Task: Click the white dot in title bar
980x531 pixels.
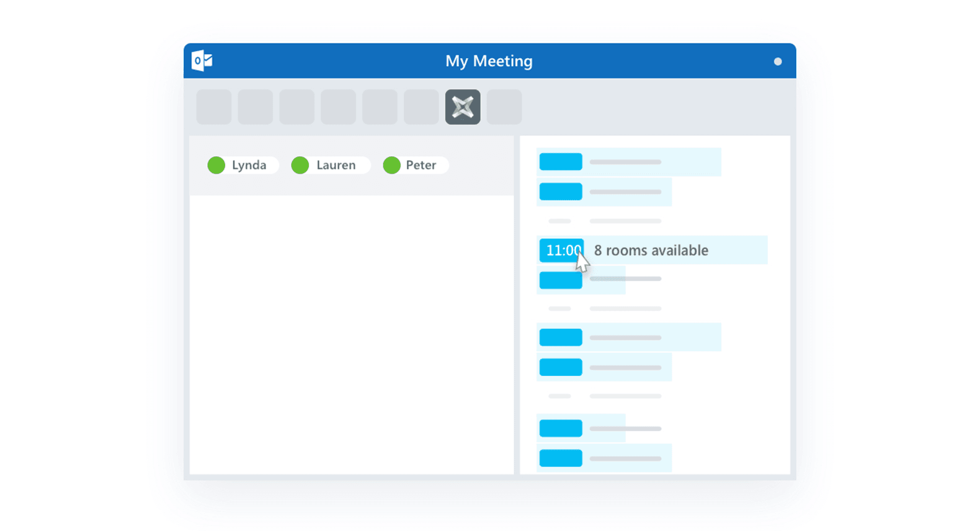Action: click(x=777, y=61)
